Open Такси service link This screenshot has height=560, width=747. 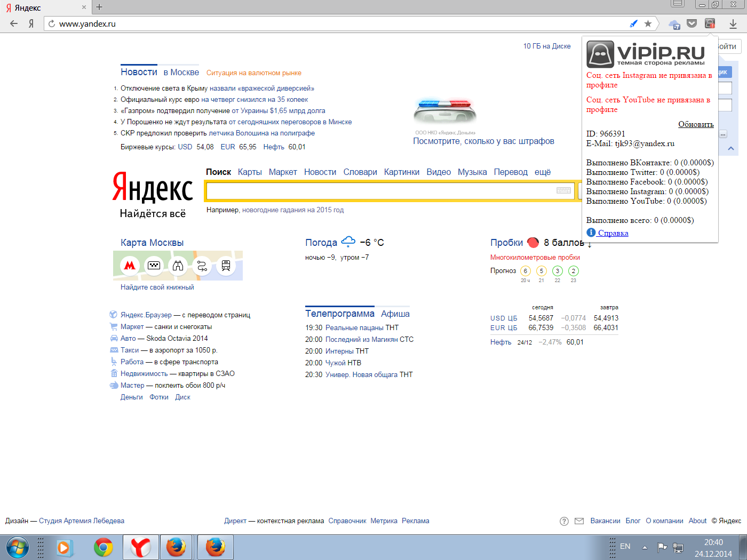(130, 350)
